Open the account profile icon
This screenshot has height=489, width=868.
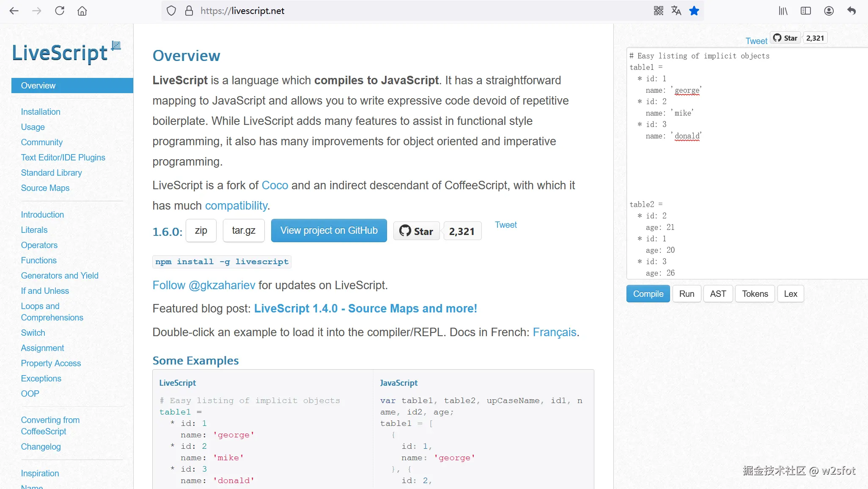(829, 11)
